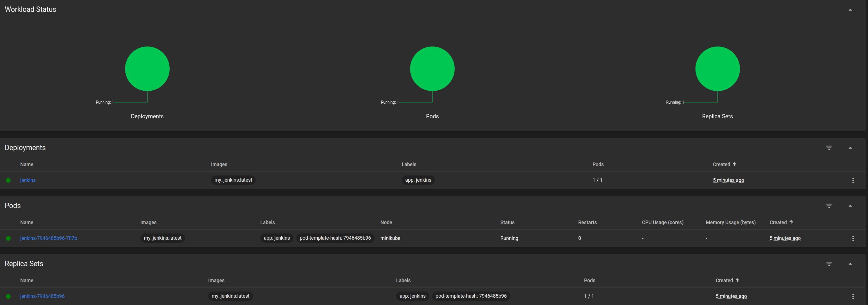The image size is (868, 305).
Task: Open the jenkins deployment link
Action: 28,180
